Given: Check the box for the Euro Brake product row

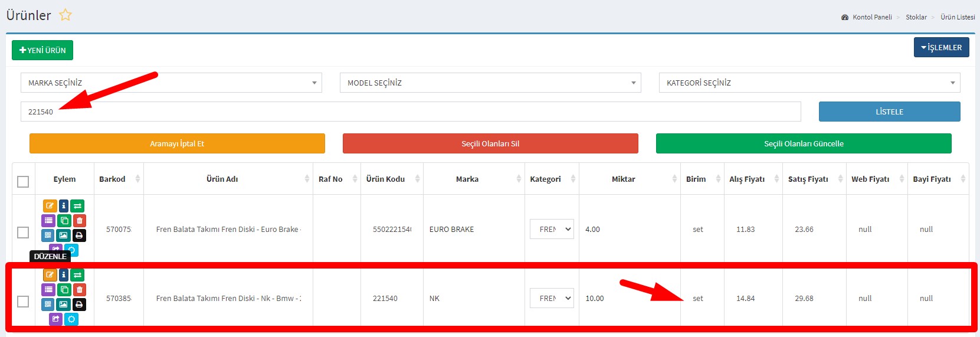Looking at the screenshot, I should (23, 233).
